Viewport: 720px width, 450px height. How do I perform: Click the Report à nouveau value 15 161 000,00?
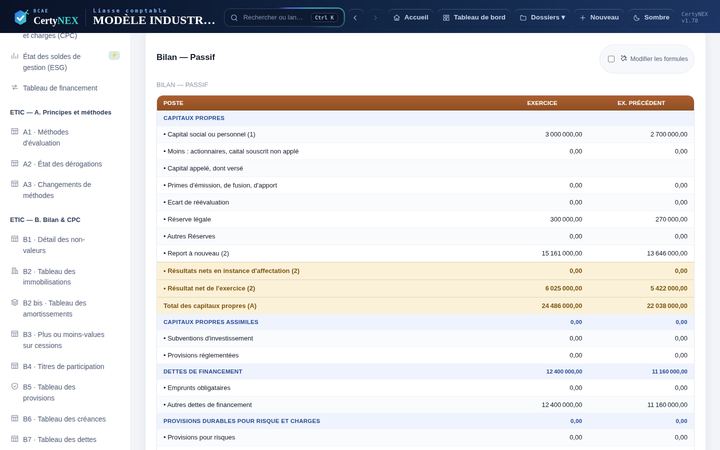pos(562,253)
